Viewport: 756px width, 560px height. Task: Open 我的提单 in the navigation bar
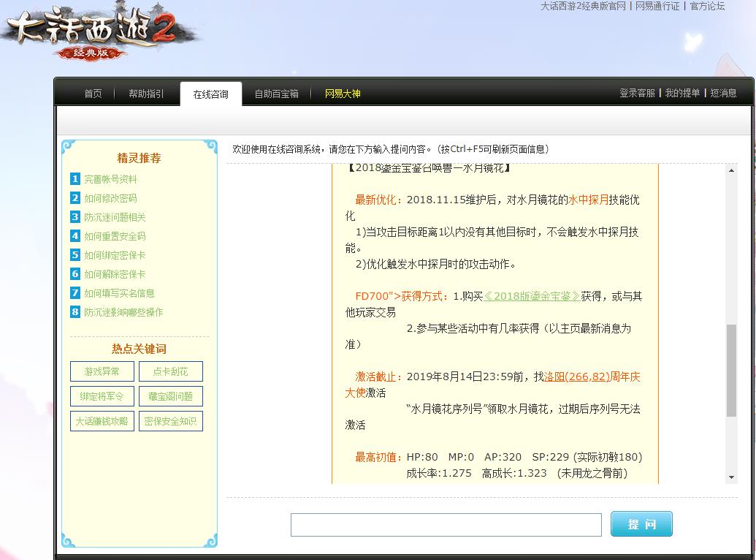click(682, 93)
